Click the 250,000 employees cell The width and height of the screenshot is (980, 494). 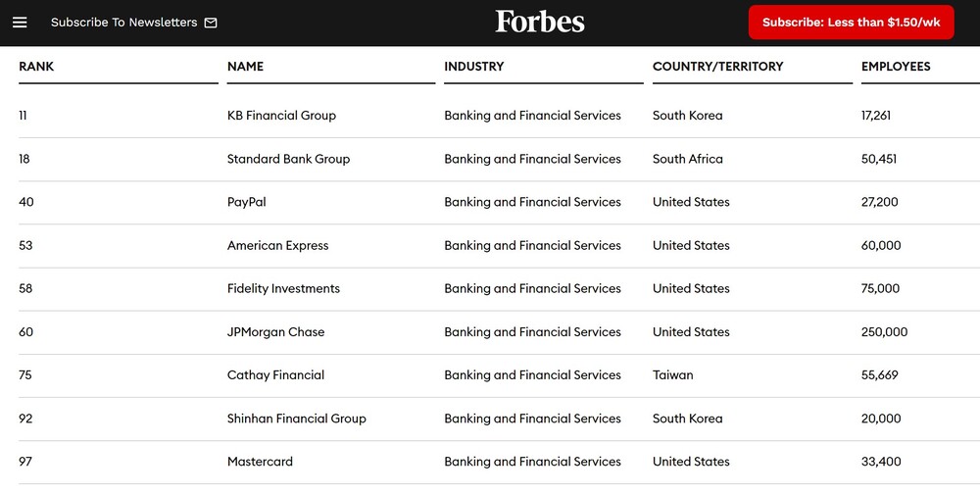884,331
